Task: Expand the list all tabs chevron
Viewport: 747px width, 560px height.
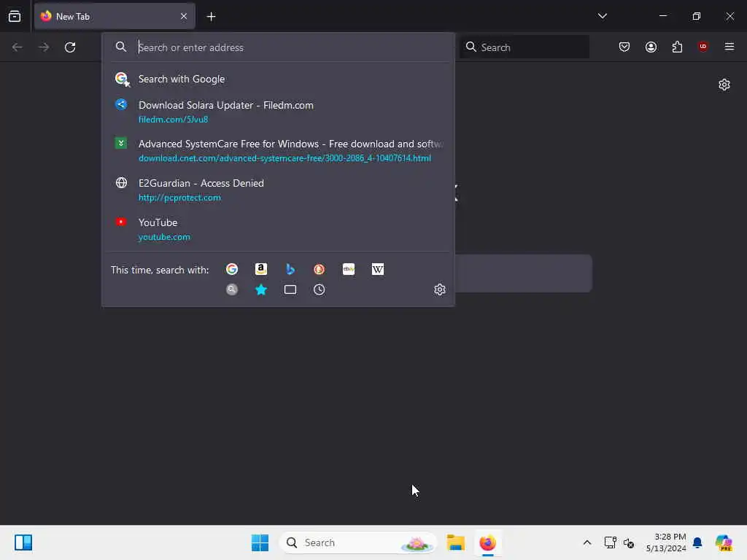Action: pyautogui.click(x=602, y=16)
